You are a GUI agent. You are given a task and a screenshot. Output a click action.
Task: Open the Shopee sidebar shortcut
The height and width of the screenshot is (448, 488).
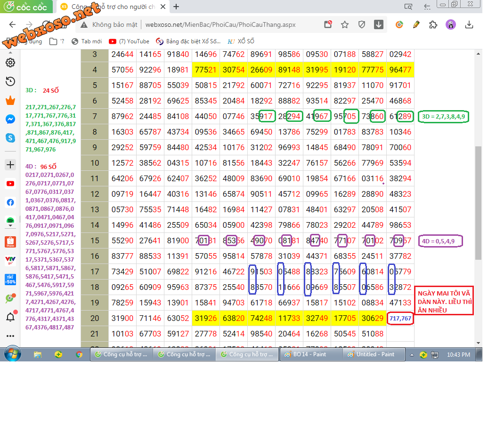[10, 242]
